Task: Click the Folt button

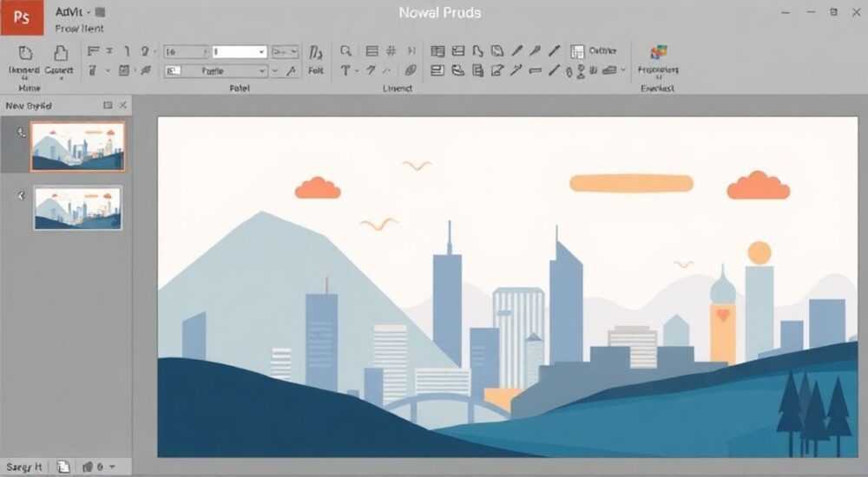Action: [316, 60]
